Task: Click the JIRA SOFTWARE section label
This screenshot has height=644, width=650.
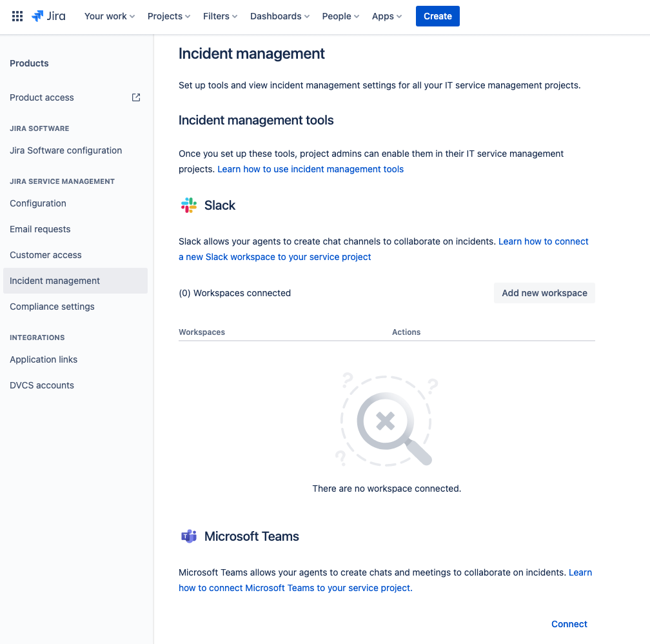Action: pyautogui.click(x=39, y=128)
